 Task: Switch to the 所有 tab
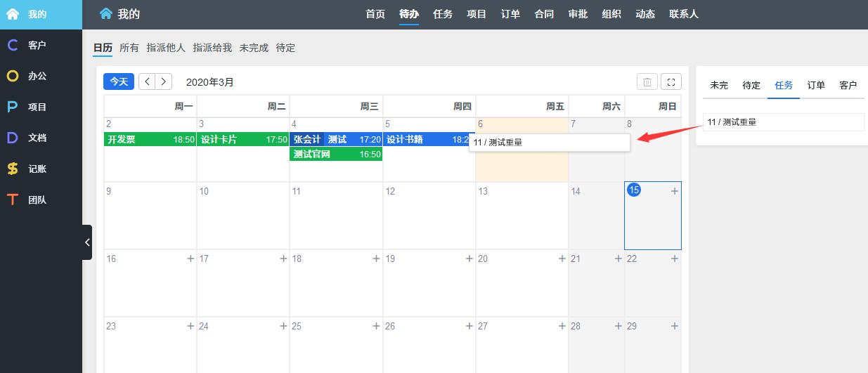pyautogui.click(x=129, y=48)
